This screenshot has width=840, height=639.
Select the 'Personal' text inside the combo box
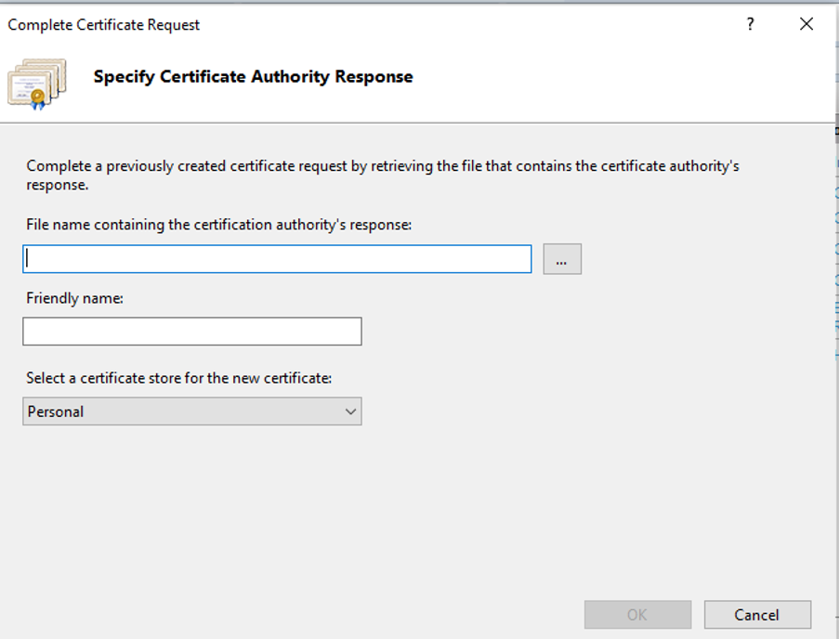coord(56,411)
